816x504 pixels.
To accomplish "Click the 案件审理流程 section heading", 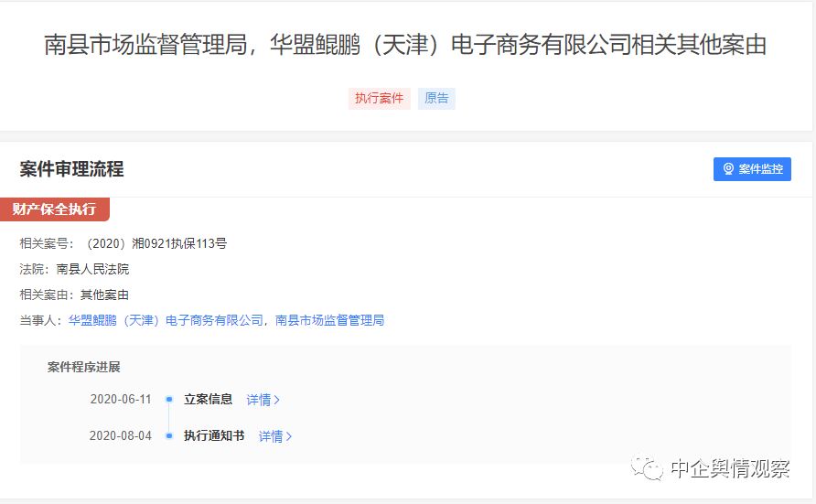I will (71, 169).
